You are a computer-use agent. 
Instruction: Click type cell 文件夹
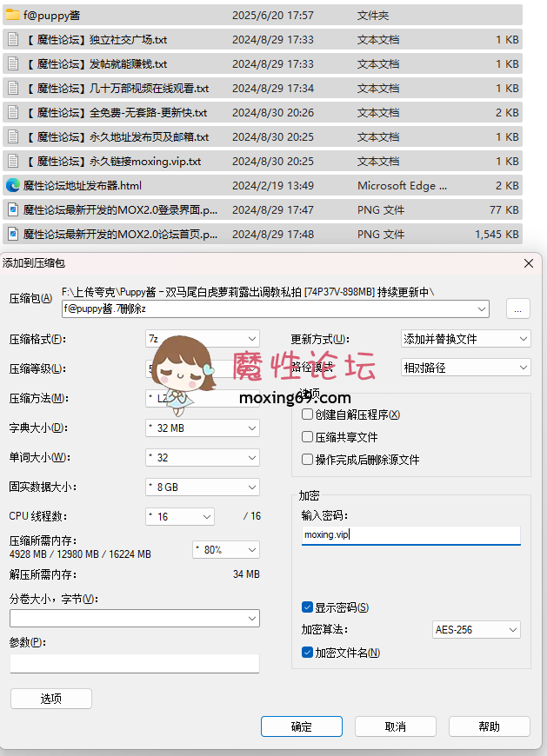[373, 16]
